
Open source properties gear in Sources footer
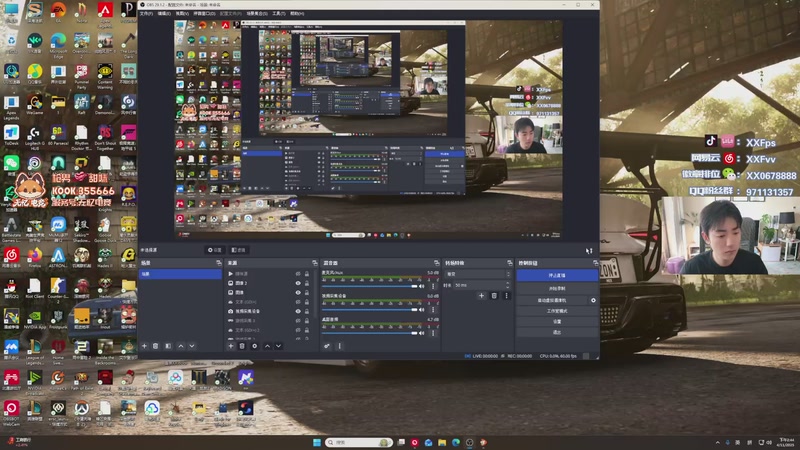[x=255, y=346]
